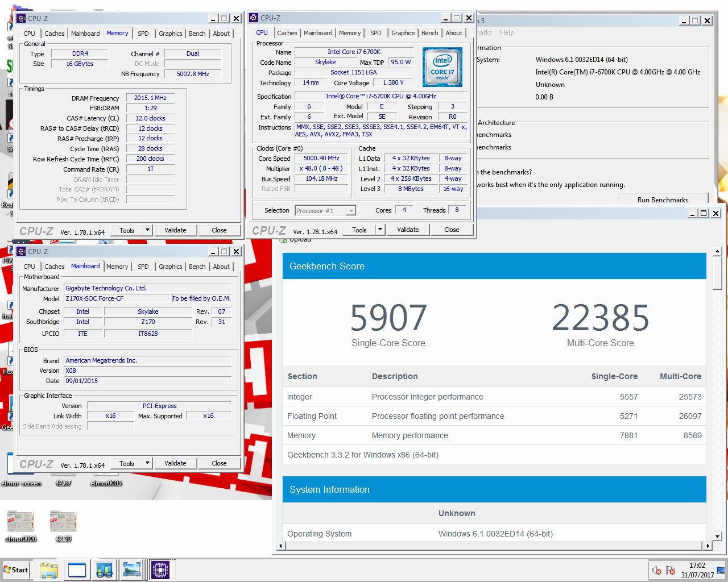Open Tools dropdown arrow in CPU tab window
Screen dimensions: 728x582
[x=380, y=230]
